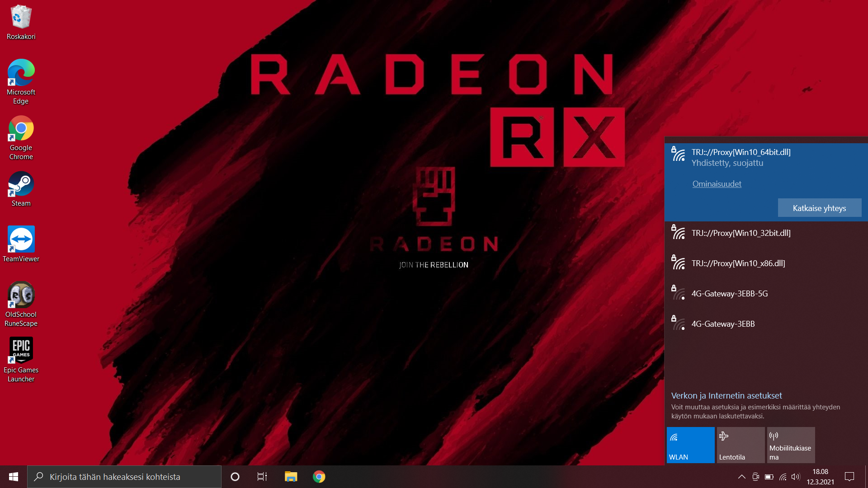This screenshot has height=488, width=868.
Task: Click the Wi-Fi tray icon
Action: click(783, 477)
